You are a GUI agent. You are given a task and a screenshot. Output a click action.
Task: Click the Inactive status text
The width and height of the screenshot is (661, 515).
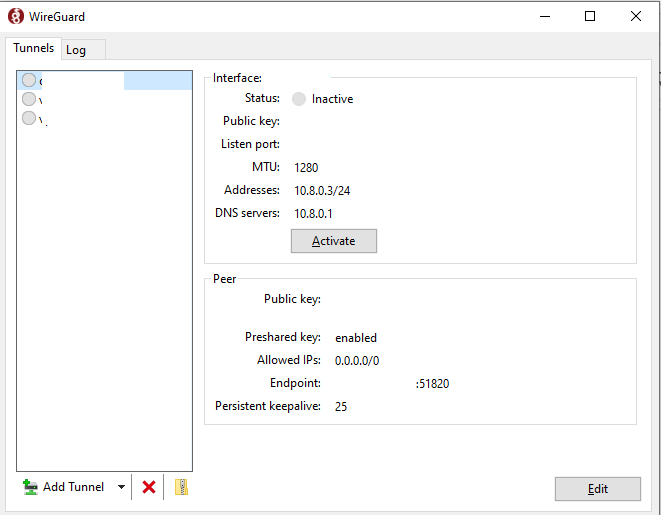[332, 99]
